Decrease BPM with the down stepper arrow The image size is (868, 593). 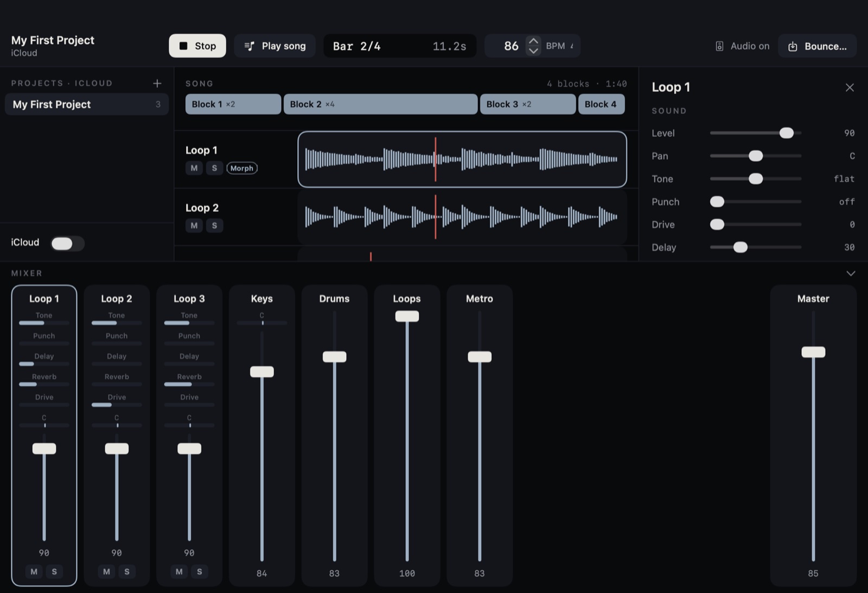coord(533,51)
